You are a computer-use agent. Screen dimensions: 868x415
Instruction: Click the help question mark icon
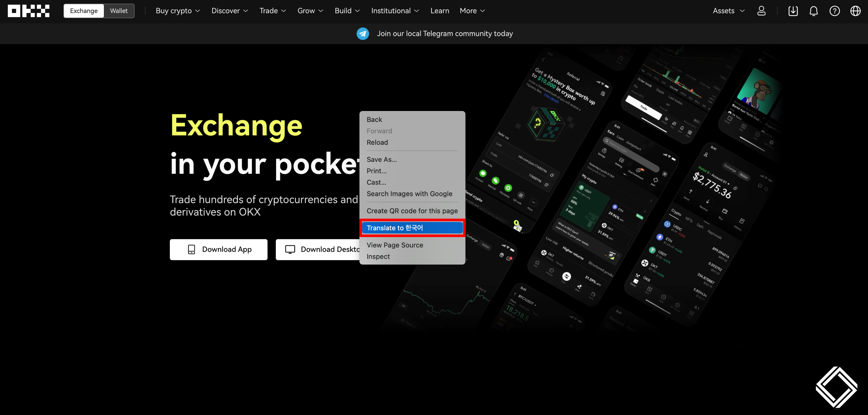(834, 11)
